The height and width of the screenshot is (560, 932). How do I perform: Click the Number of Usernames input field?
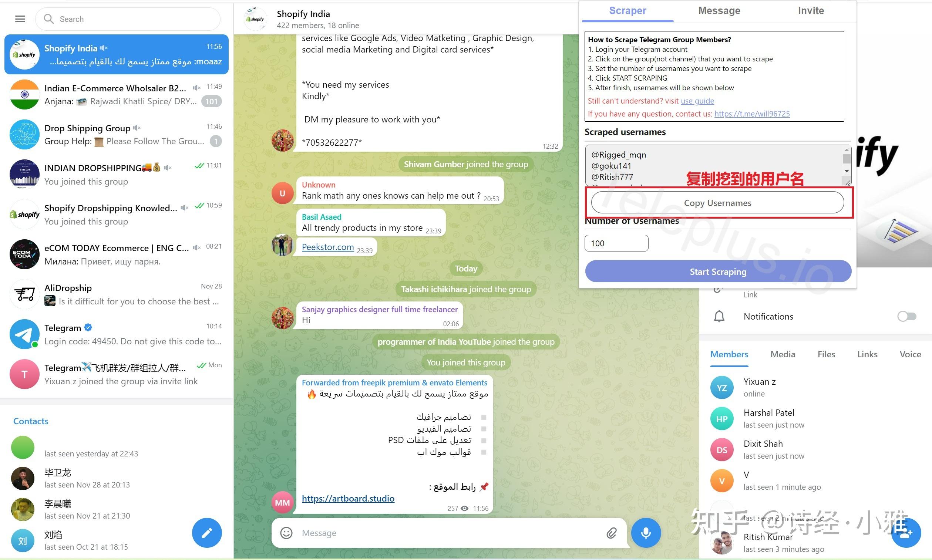click(x=615, y=242)
